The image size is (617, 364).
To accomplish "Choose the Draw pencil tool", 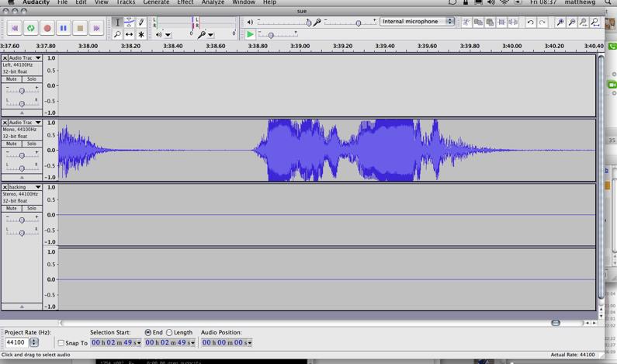I will pyautogui.click(x=140, y=23).
